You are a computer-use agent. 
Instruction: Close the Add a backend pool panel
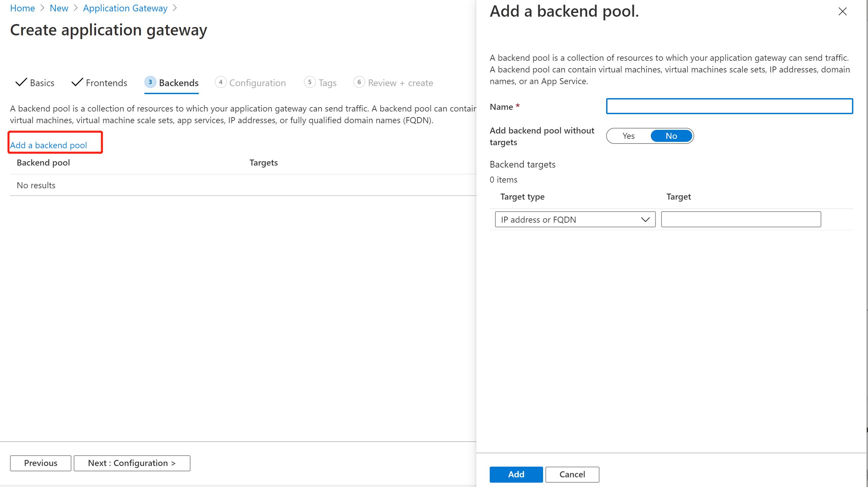click(842, 11)
